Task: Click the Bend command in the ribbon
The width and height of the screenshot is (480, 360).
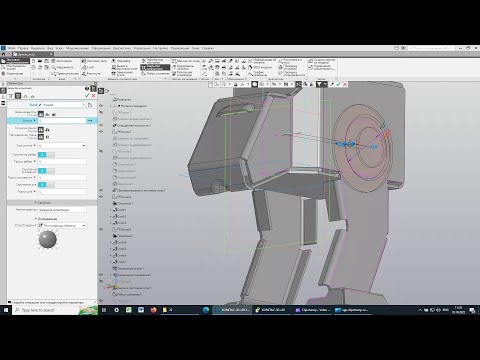Action: (x=88, y=67)
